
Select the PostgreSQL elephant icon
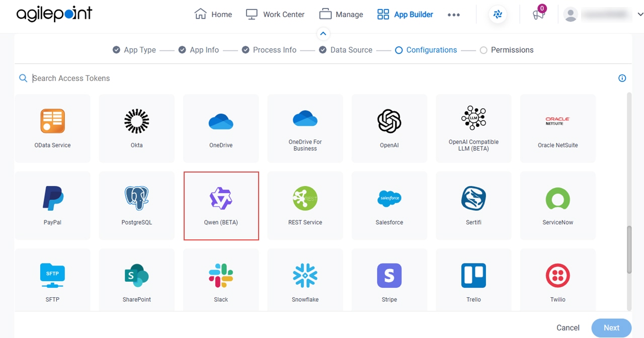[x=137, y=198]
